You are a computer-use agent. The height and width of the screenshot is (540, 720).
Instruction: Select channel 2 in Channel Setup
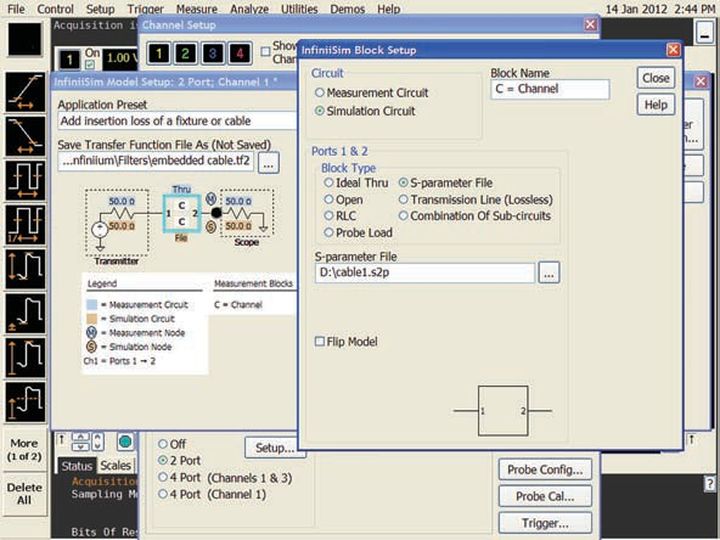coord(186,53)
